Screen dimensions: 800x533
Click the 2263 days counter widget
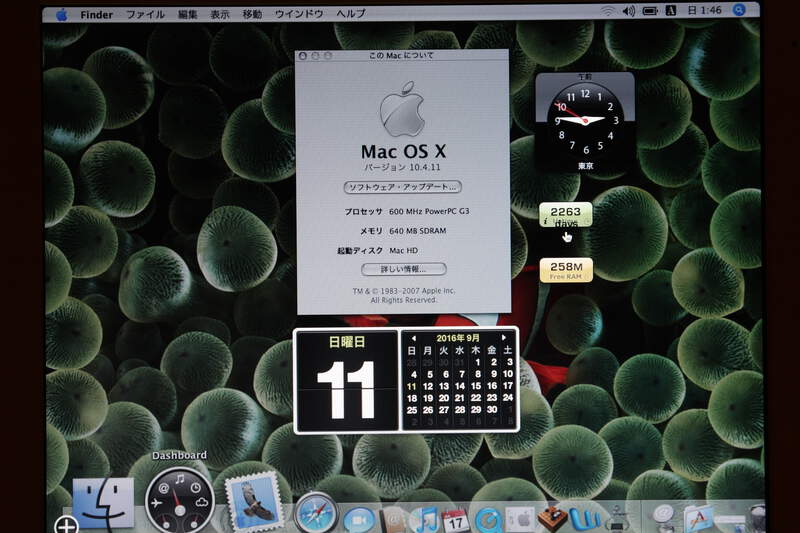[565, 215]
